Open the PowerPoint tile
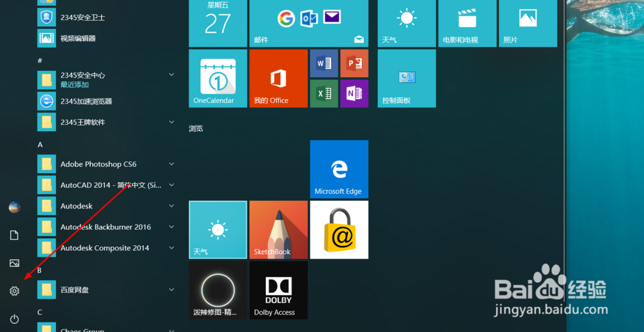 point(354,63)
